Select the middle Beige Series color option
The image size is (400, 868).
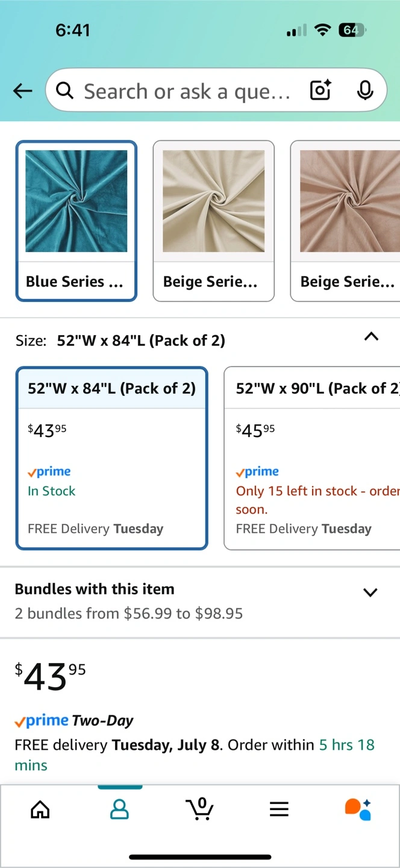click(x=214, y=221)
